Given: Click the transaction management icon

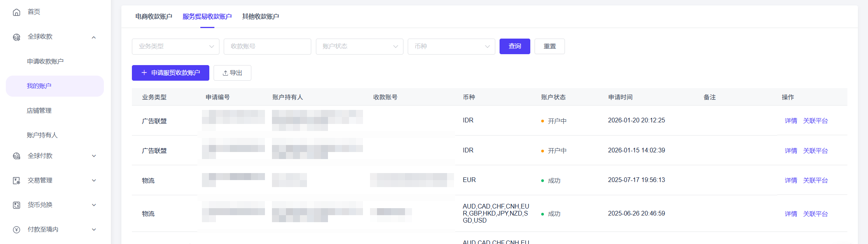Looking at the screenshot, I should [16, 180].
